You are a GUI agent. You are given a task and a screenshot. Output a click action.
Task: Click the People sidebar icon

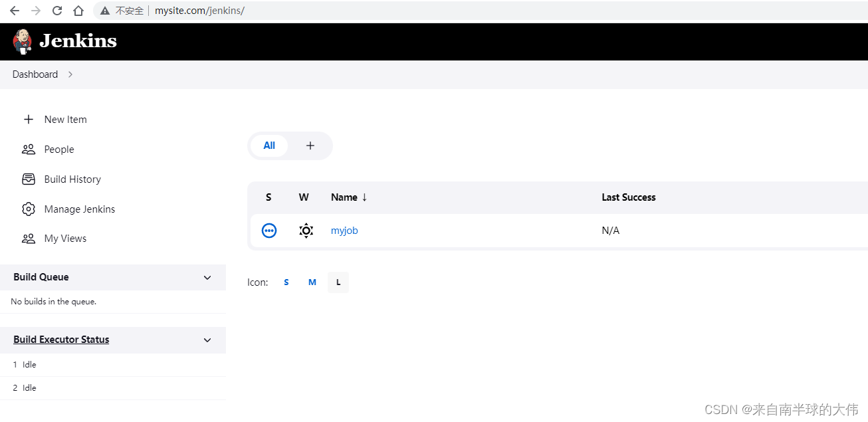tap(29, 150)
